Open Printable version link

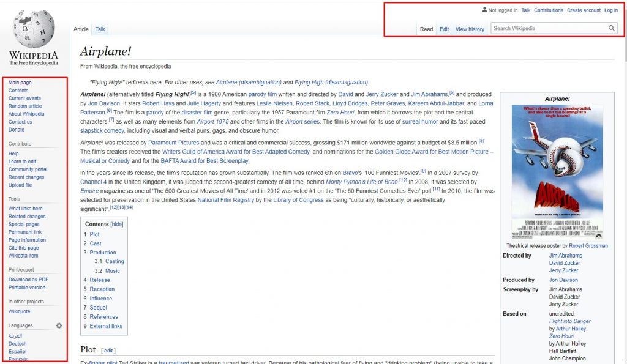[27, 288]
